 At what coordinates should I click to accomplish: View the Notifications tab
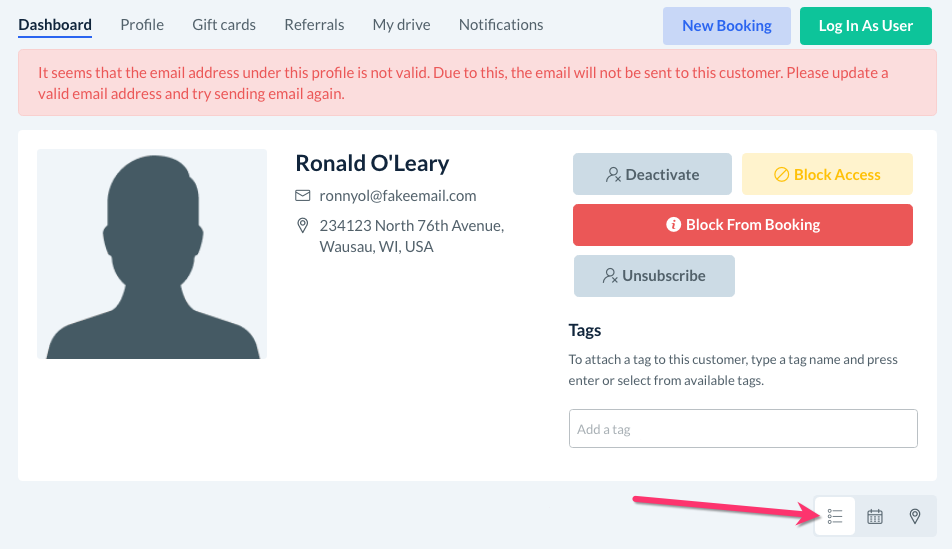coord(501,25)
